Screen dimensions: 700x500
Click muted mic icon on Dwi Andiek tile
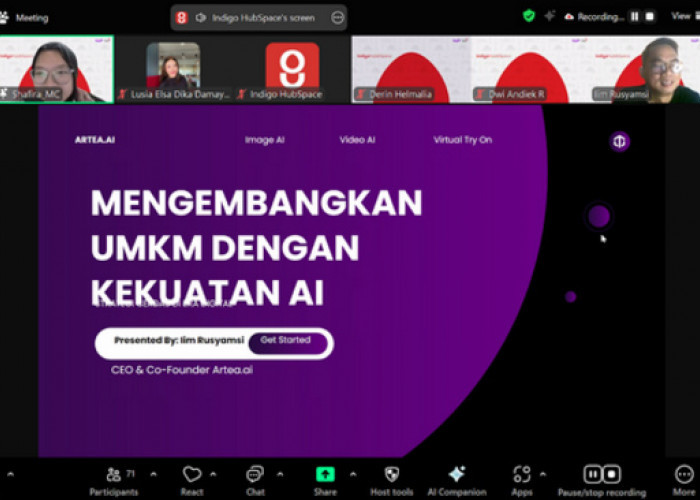[480, 94]
